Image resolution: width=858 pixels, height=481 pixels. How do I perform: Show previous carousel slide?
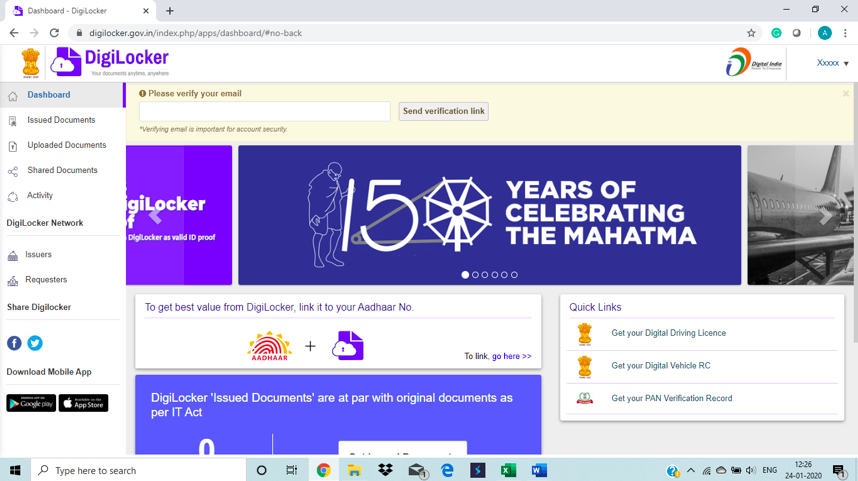(x=155, y=216)
